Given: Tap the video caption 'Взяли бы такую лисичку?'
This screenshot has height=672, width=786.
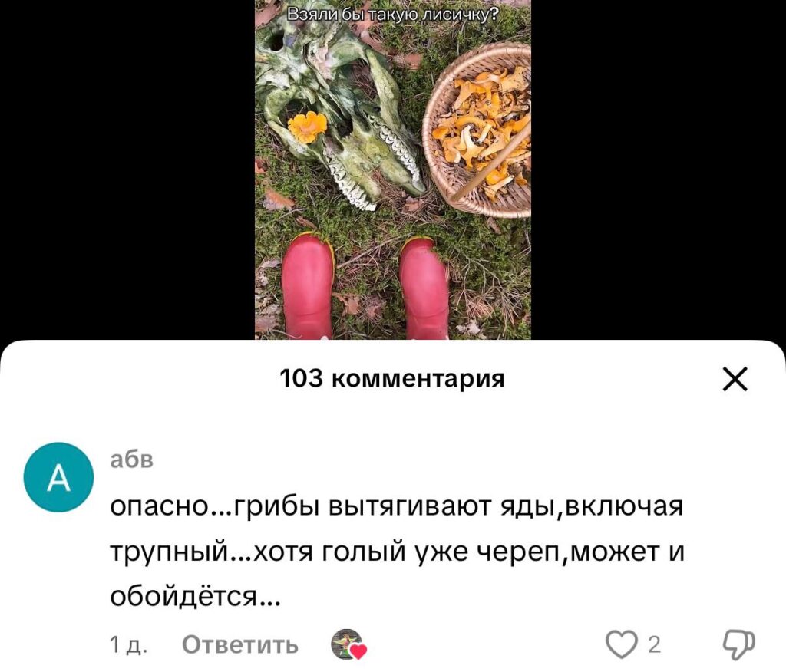Looking at the screenshot, I should [x=393, y=15].
